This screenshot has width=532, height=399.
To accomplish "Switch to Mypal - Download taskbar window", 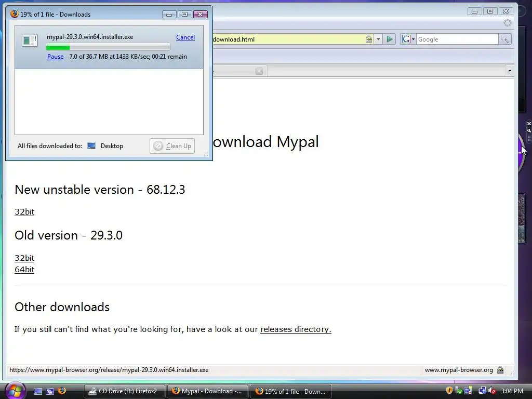I will pos(207,391).
